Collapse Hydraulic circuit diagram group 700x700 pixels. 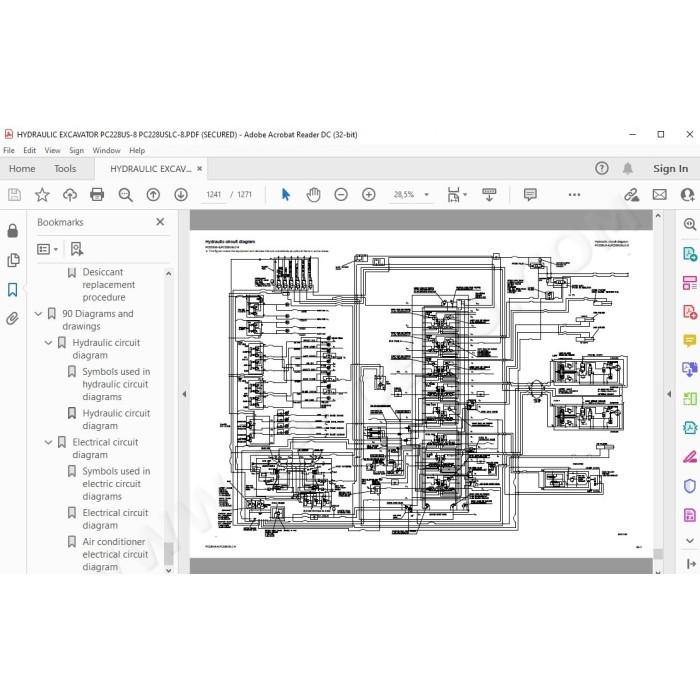point(48,343)
